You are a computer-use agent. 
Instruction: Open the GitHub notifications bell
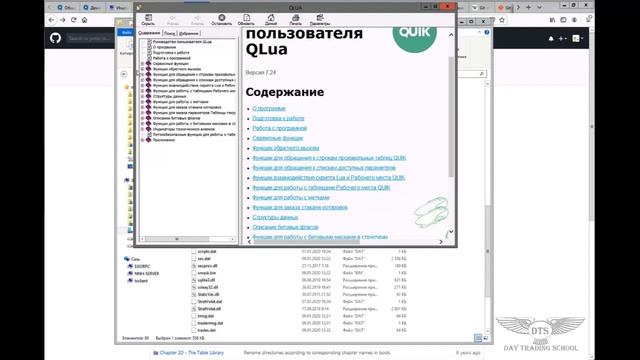(x=551, y=38)
